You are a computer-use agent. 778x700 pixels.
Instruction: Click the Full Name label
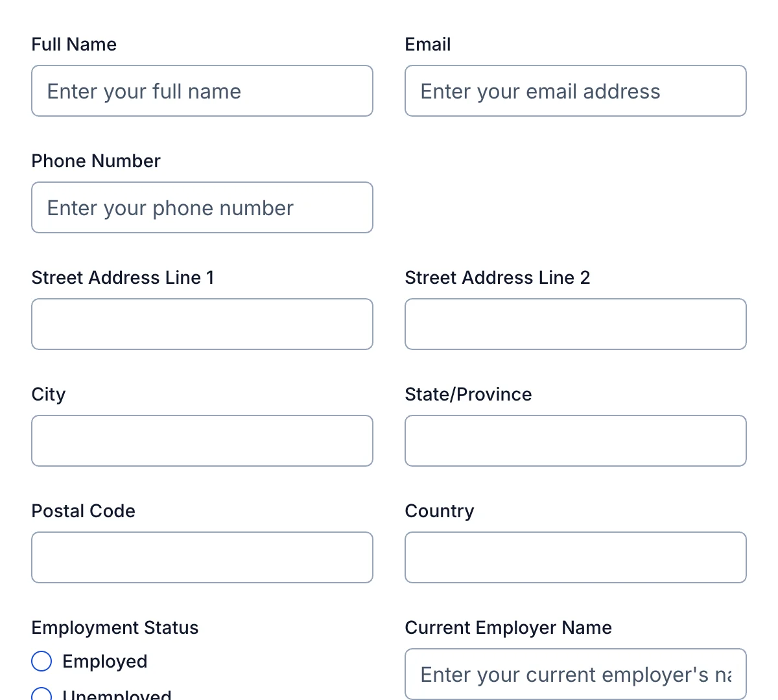pos(74,44)
